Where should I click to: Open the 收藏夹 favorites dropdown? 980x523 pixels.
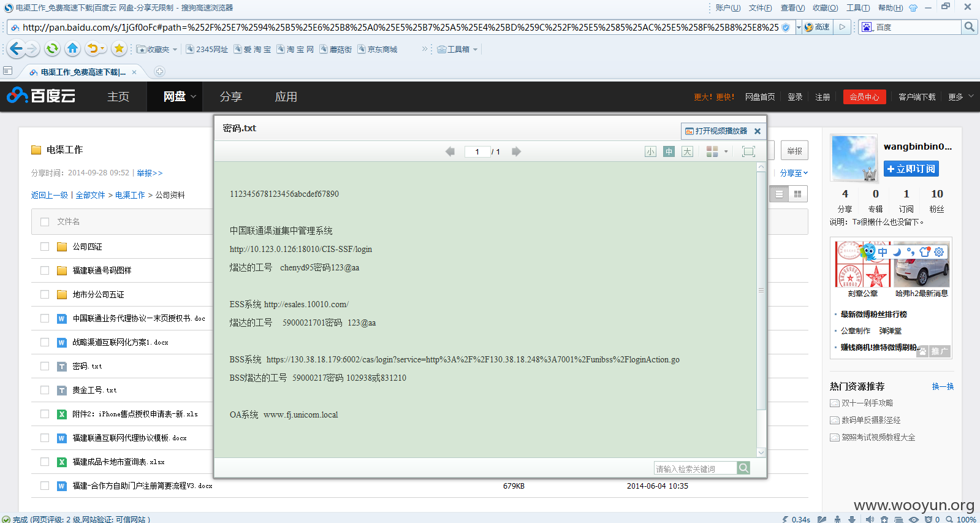coord(157,49)
